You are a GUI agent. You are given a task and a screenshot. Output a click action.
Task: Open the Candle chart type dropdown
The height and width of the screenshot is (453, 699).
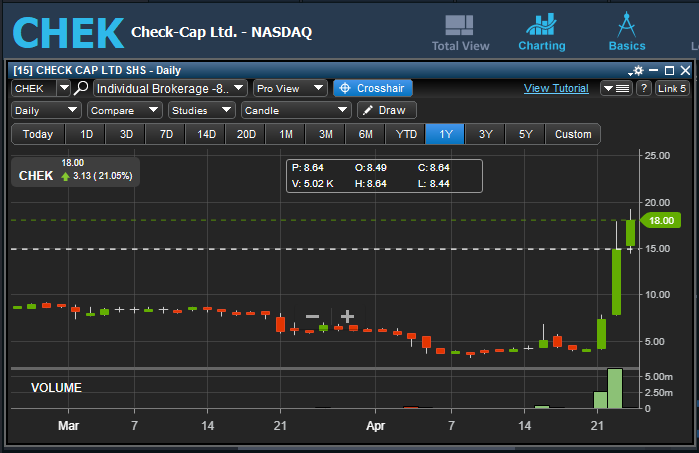click(296, 110)
